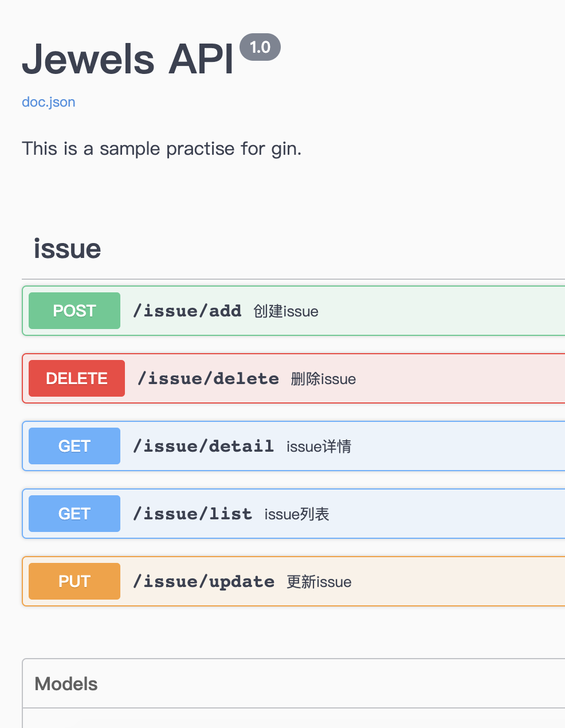Expand the PUT /issue/update endpoint
This screenshot has width=565, height=728.
(287, 581)
